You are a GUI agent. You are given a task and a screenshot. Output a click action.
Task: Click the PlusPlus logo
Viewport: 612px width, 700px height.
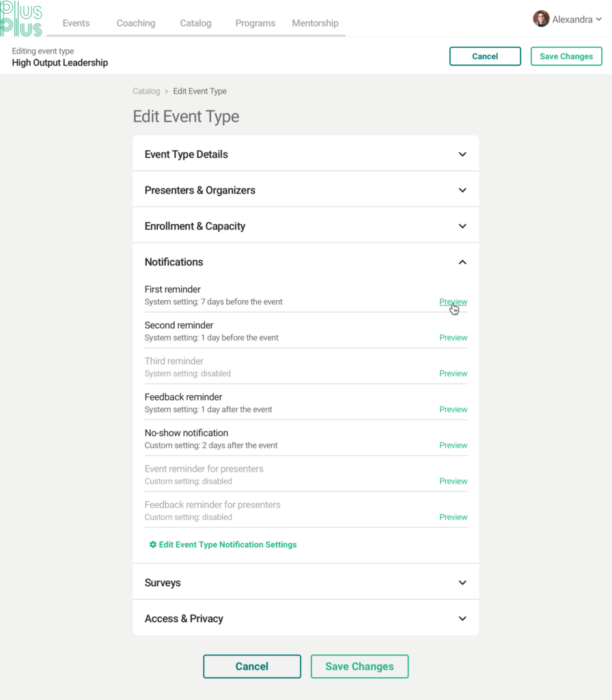21,18
